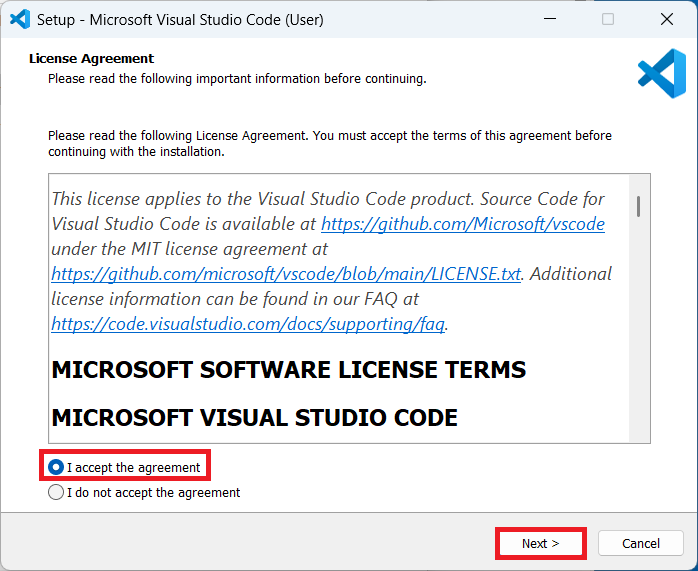
Task: Click the license text scrollbar thumb
Action: click(638, 206)
